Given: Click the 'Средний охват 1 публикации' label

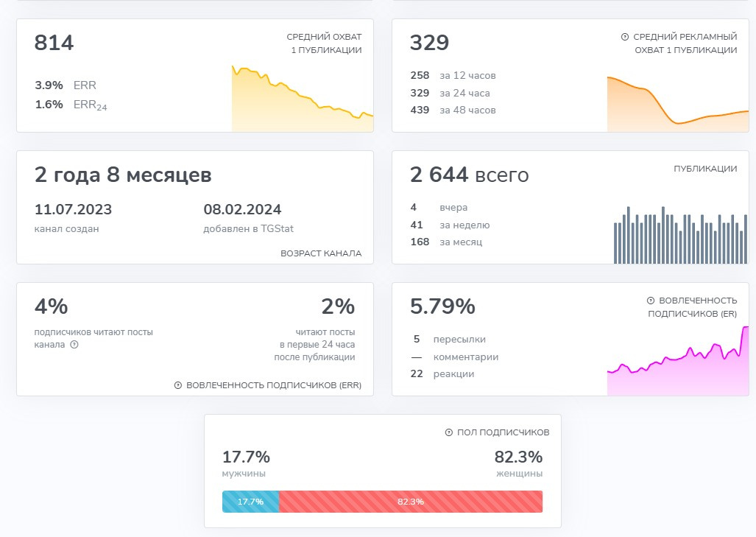Looking at the screenshot, I should point(324,43).
